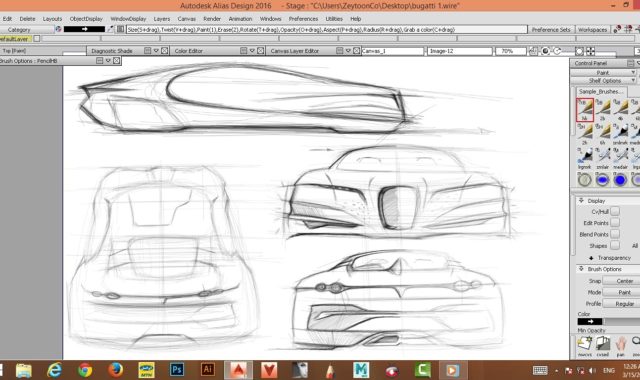Click the newcvs new canvas tool
The image size is (640, 380).
[584, 346]
